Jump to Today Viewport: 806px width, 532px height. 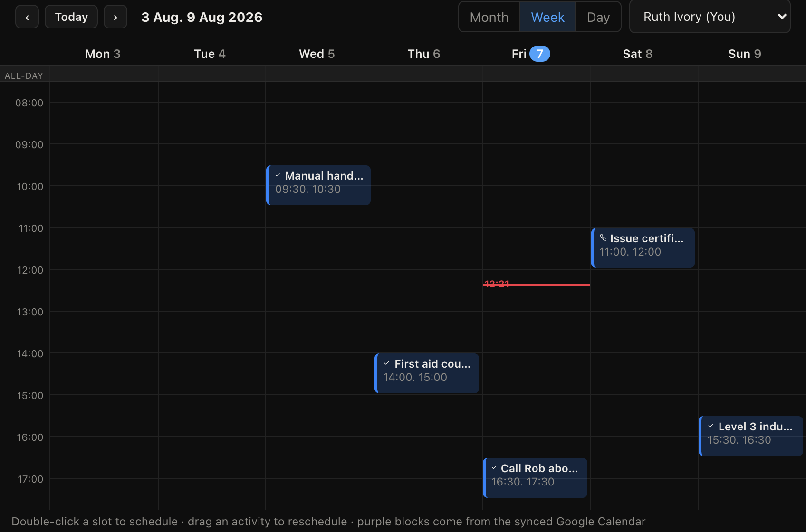click(x=71, y=17)
